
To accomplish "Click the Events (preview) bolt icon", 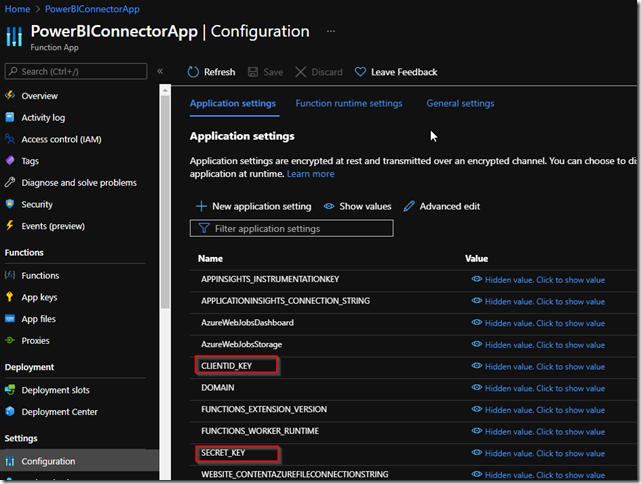I will point(10,226).
